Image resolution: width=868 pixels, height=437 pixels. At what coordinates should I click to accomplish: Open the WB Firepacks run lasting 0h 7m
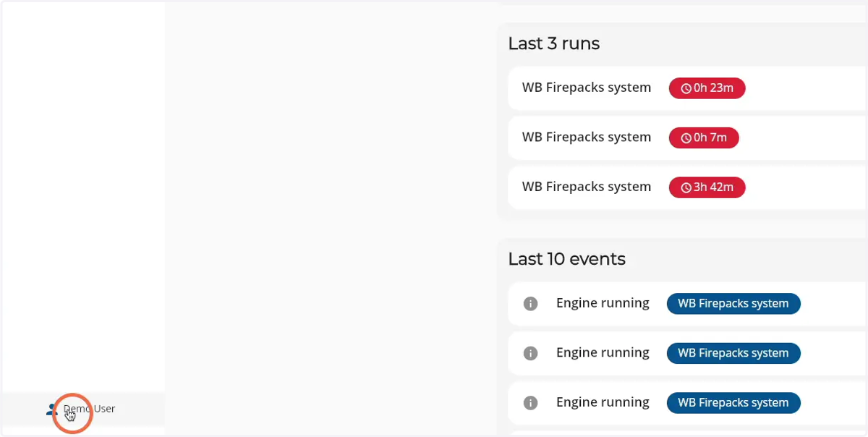pos(687,138)
